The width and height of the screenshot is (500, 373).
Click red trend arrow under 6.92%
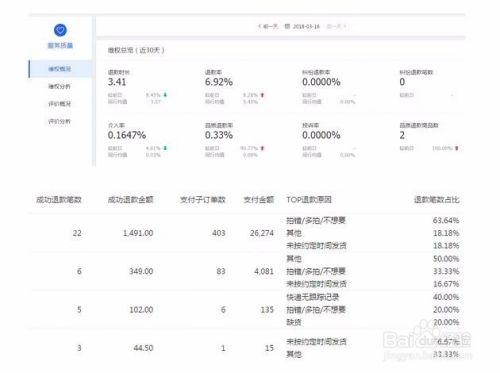(262, 95)
